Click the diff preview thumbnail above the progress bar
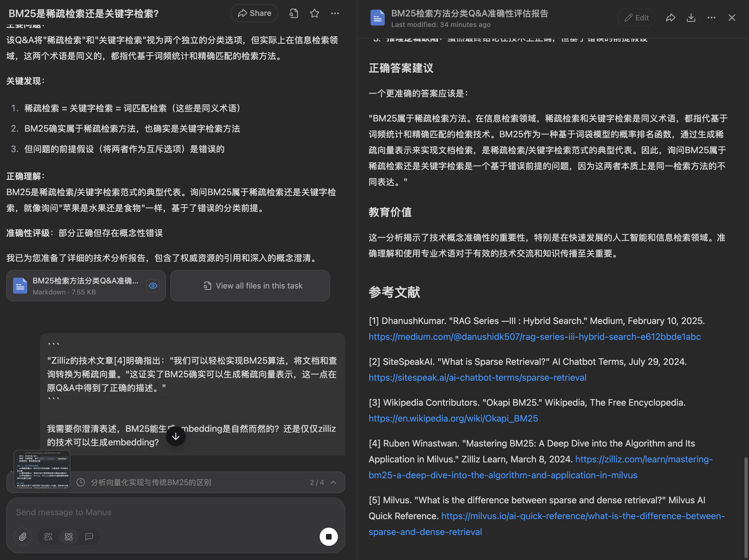The height and width of the screenshot is (560, 749). [x=42, y=470]
